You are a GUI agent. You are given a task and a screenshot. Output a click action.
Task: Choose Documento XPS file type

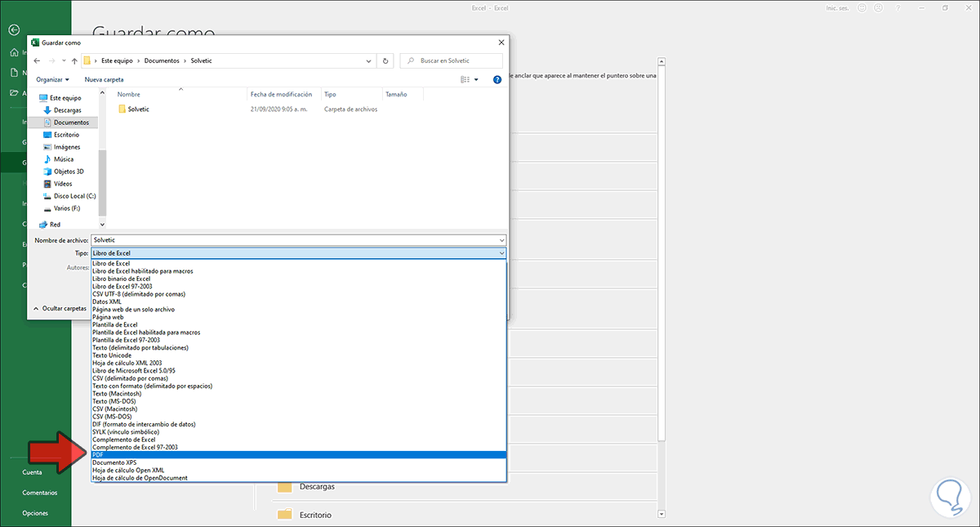coord(299,462)
